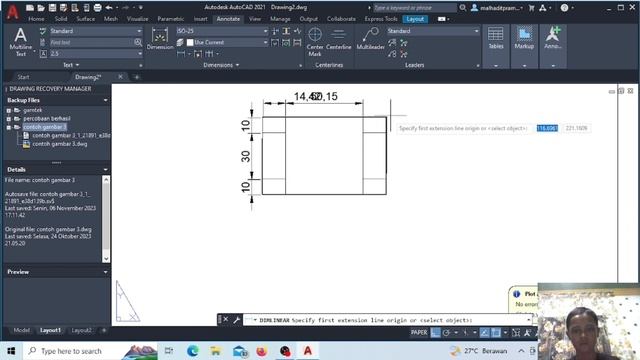Click the New drawing icon in quick access toolbar

pyautogui.click(x=30, y=8)
